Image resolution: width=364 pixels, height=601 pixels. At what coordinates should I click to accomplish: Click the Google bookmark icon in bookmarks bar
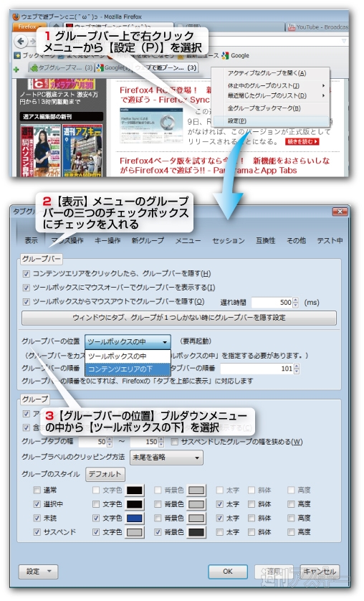(225, 55)
